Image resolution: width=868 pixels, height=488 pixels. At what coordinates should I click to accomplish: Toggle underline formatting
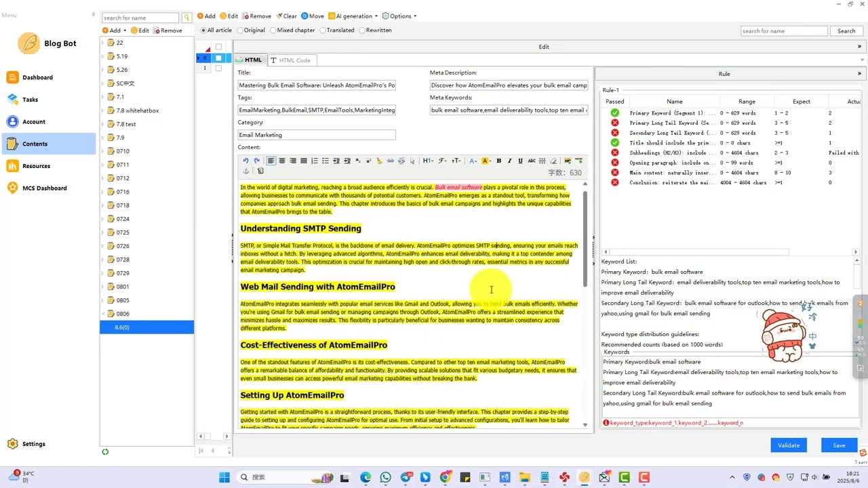520,161
